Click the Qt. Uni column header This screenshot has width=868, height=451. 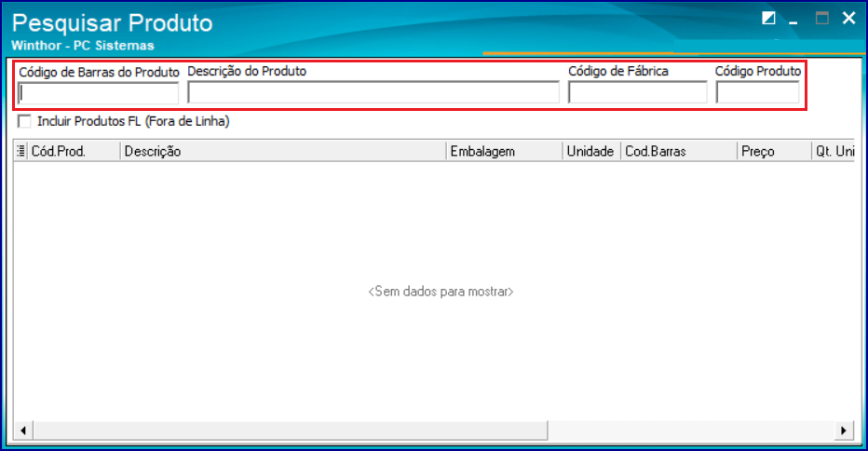[834, 151]
